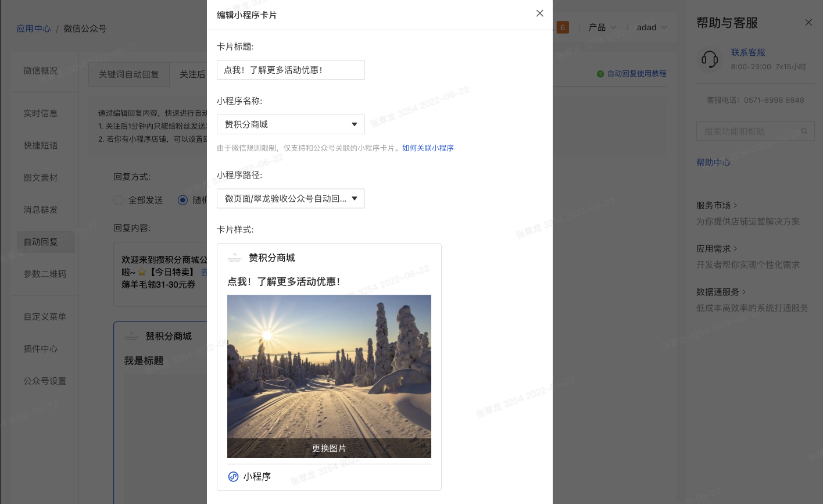Select 自动回复 in the sidebar
The height and width of the screenshot is (504, 823).
coord(46,242)
